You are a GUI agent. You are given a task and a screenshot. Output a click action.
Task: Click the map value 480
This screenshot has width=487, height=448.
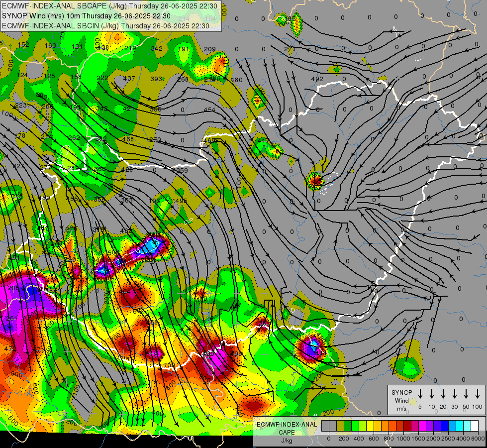point(237,80)
